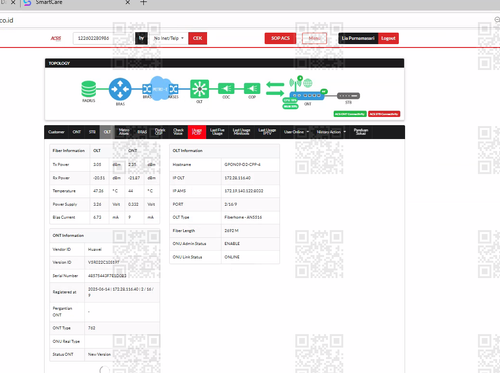Image resolution: width=500 pixels, height=373 pixels.
Task: Click the Fiber Information table heading
Action: (x=69, y=151)
